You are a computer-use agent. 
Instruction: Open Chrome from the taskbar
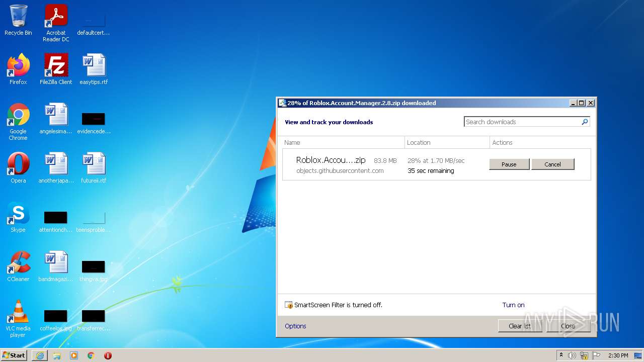pos(91,355)
